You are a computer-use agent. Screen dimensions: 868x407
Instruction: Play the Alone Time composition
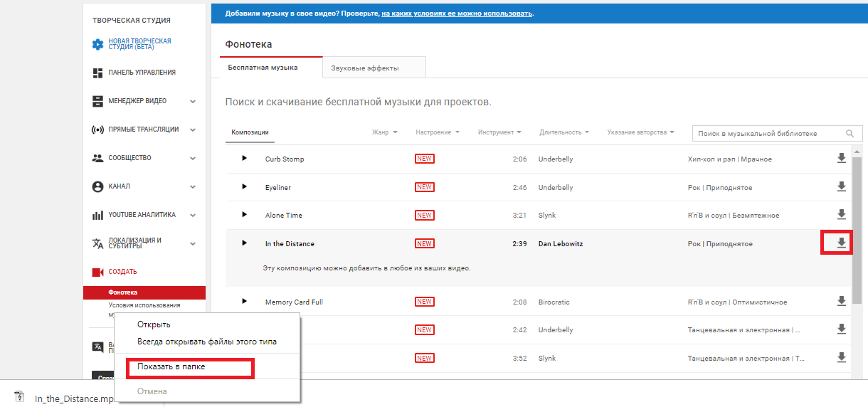(x=244, y=215)
